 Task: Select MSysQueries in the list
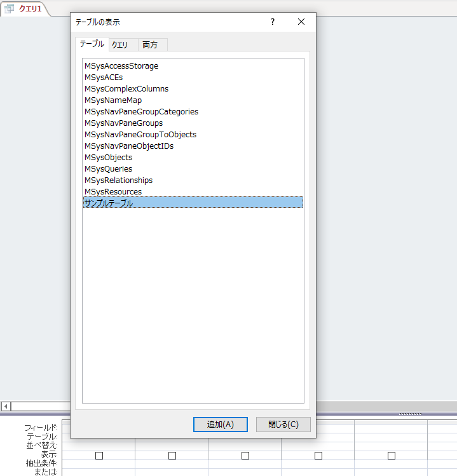[x=193, y=169]
